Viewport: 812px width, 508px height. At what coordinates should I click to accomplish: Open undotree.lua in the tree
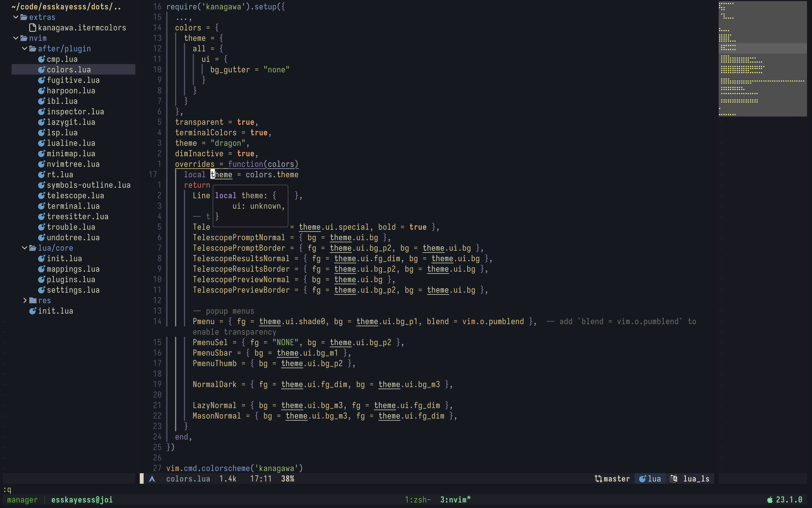(73, 237)
